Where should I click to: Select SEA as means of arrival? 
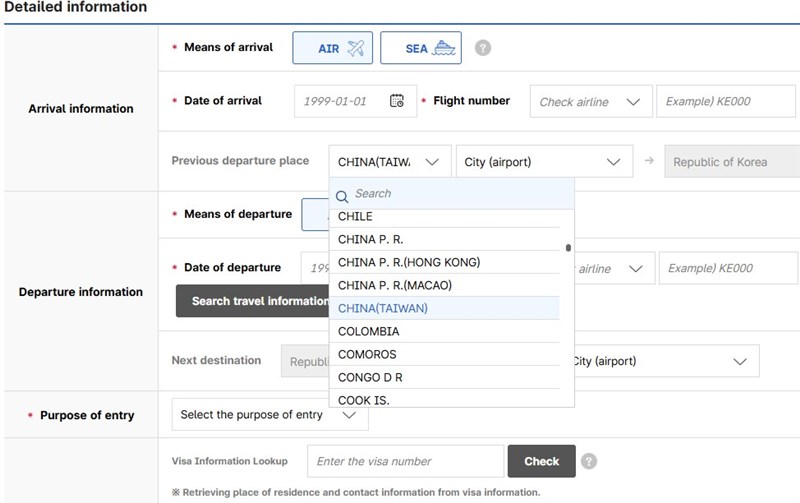tap(420, 48)
